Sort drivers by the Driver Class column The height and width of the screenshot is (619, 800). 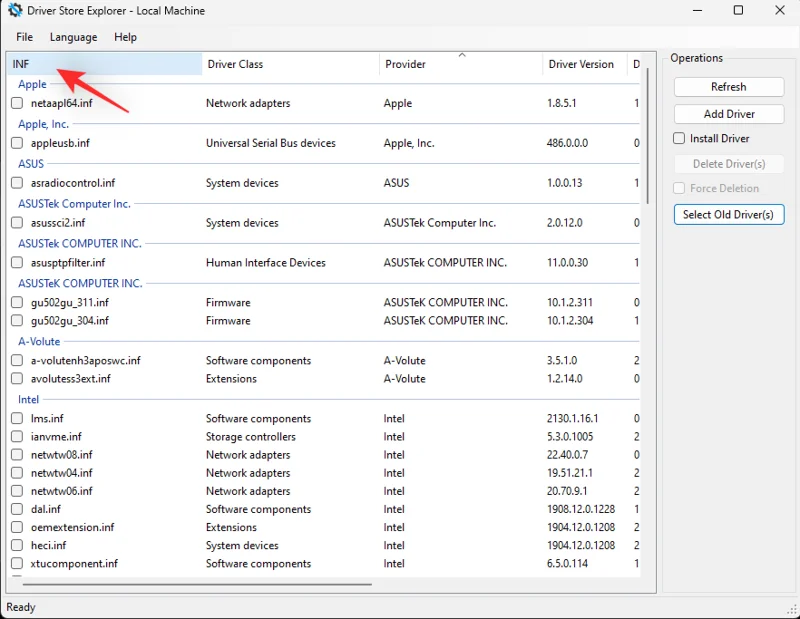235,64
